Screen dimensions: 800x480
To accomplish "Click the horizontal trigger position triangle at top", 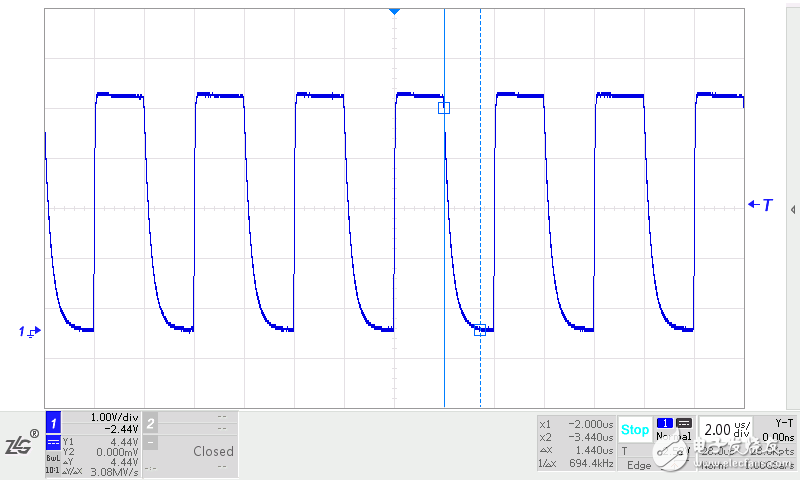I will (394, 11).
